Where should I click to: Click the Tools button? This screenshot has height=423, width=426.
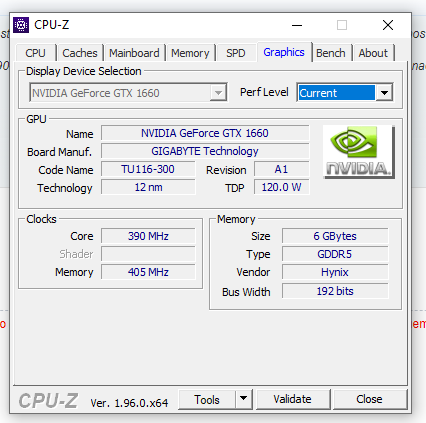[x=207, y=399]
